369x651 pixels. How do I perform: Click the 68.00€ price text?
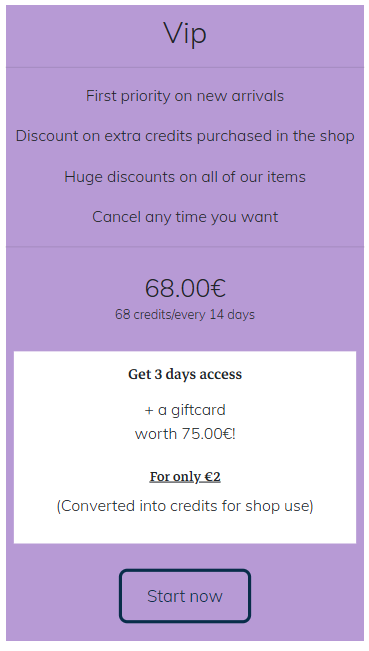click(185, 289)
